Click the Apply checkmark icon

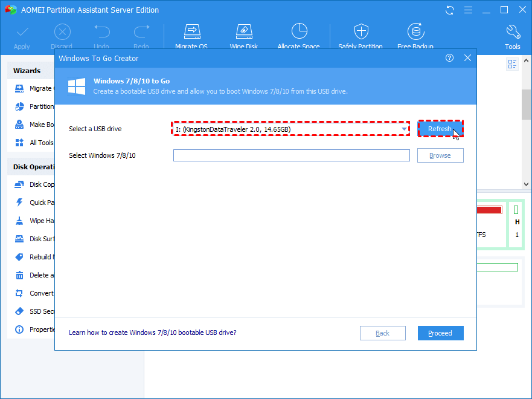(x=22, y=32)
